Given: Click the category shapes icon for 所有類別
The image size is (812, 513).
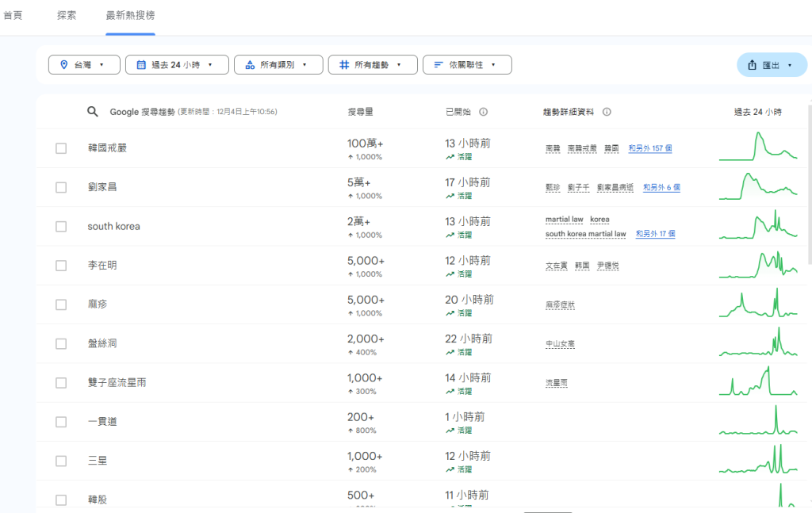Looking at the screenshot, I should [x=250, y=65].
